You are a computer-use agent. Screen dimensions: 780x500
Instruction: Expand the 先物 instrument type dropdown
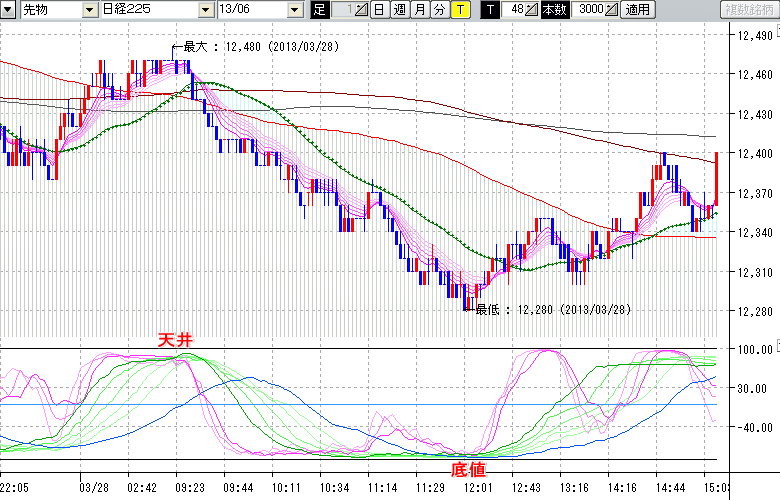(90, 9)
